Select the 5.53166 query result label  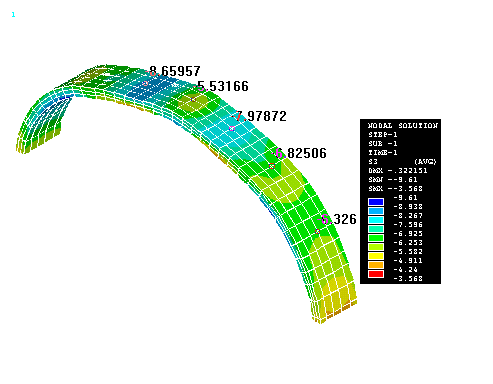pyautogui.click(x=222, y=86)
